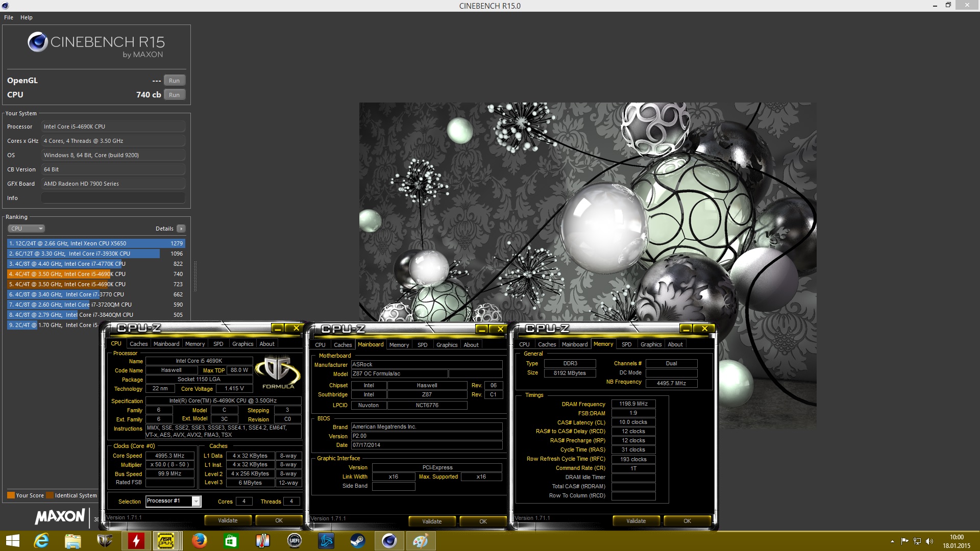Screen dimensions: 980x551
Task: Click the OC Formula logo in CPU-Z
Action: [278, 373]
